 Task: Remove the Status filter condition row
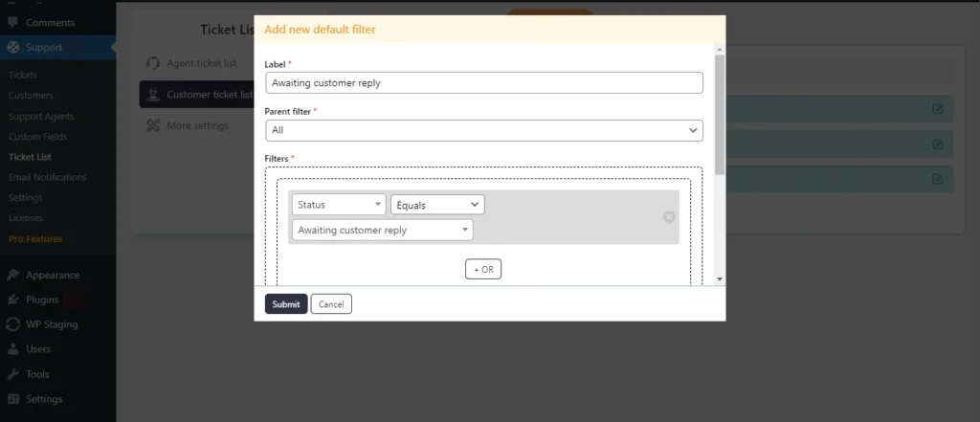point(669,217)
